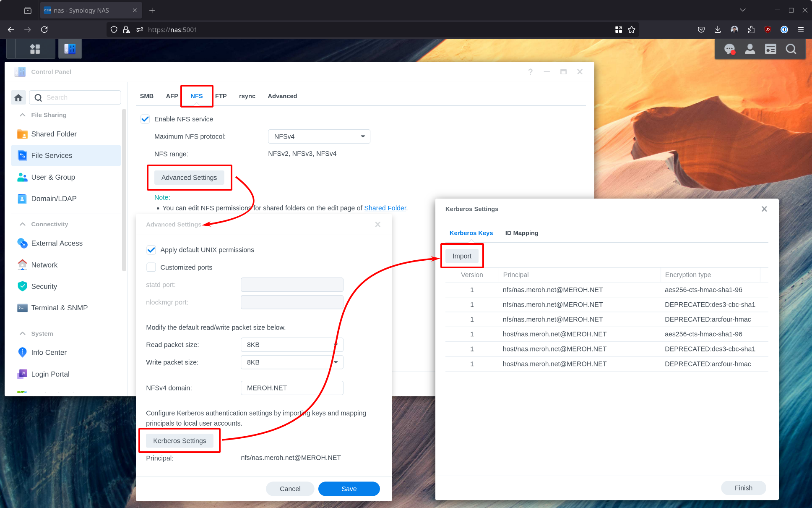The height and width of the screenshot is (508, 812).
Task: Open Network settings
Action: point(44,264)
